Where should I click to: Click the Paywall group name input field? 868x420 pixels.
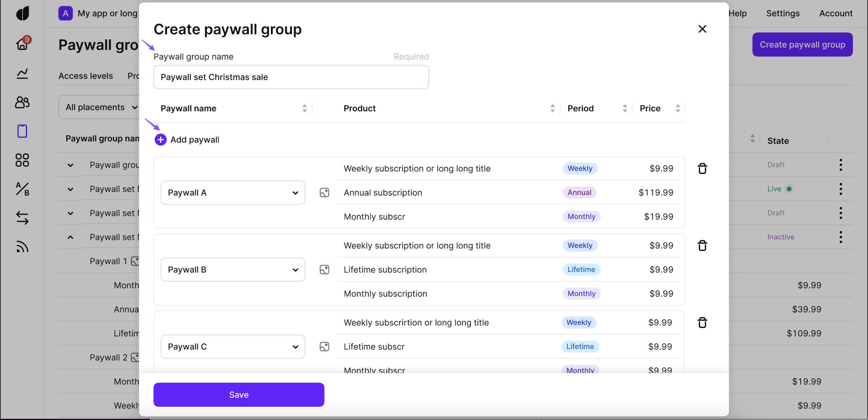click(291, 77)
